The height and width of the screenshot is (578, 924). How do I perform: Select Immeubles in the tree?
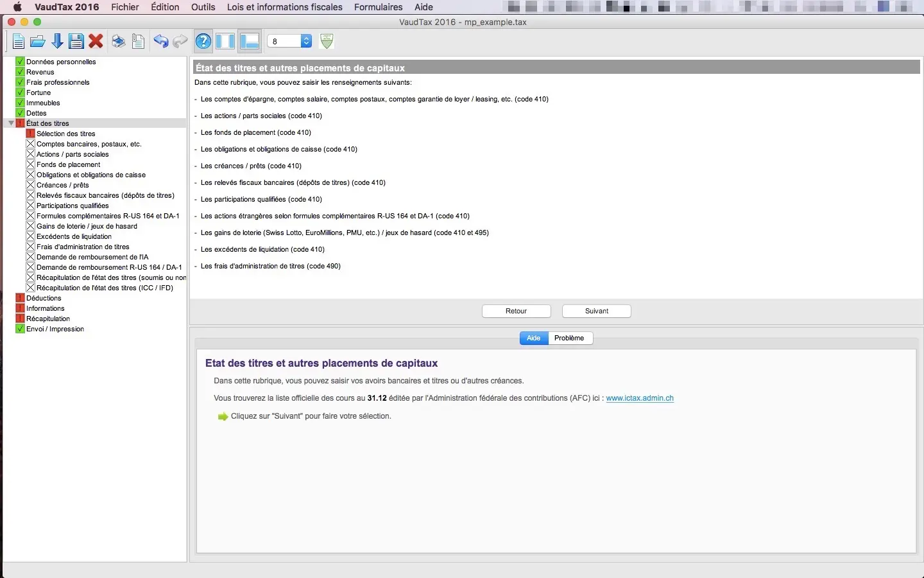(43, 103)
